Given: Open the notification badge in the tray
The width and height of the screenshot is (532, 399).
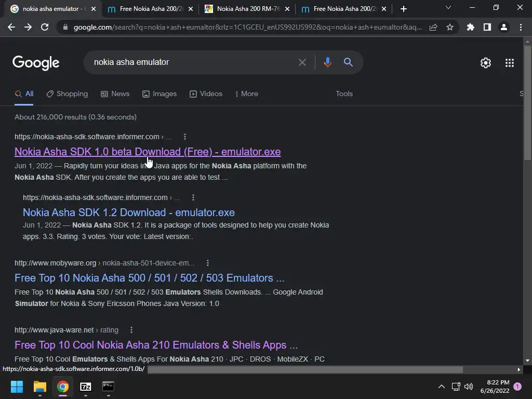Looking at the screenshot, I should (517, 386).
